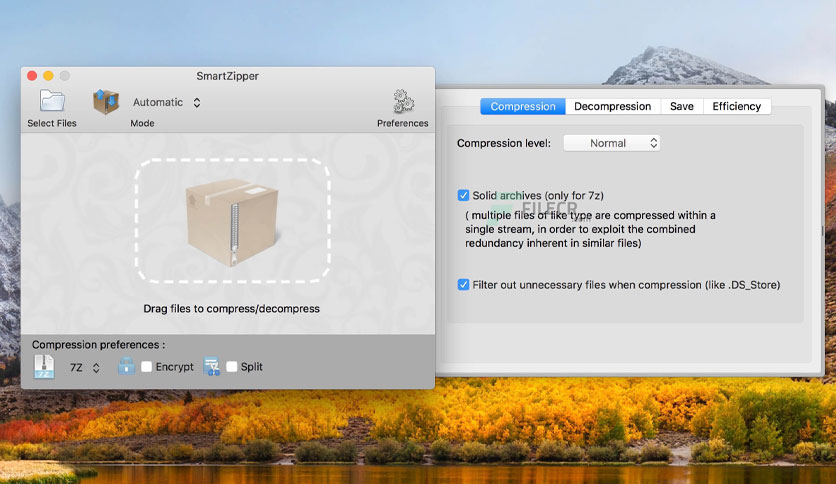Click the Drag files to compress/decompress text

231,309
